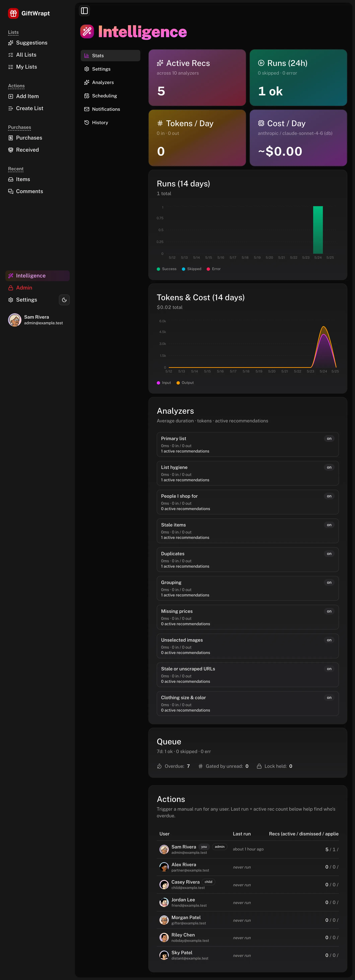This screenshot has width=355, height=980.
Task: Open the Settings tab in Intelligence
Action: click(110, 69)
